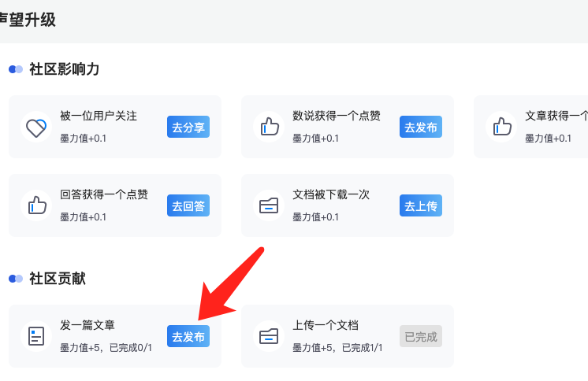Click the 上传一个文档 task title

tap(326, 325)
